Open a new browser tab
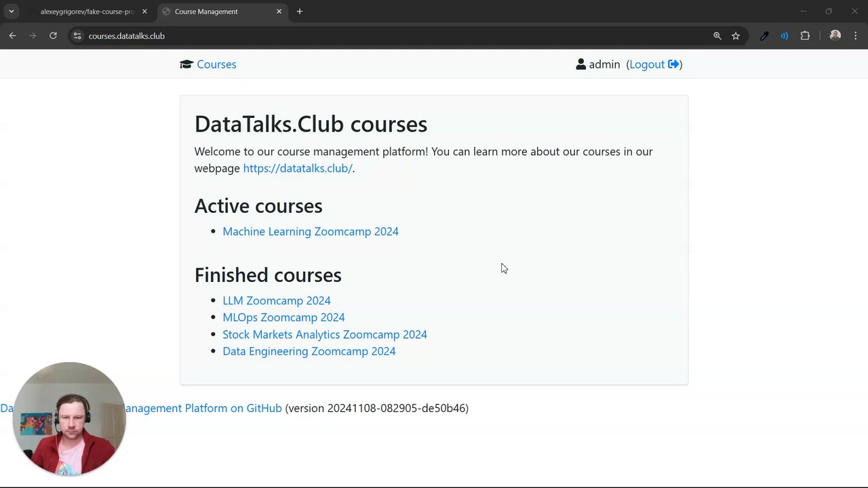 pos(300,12)
